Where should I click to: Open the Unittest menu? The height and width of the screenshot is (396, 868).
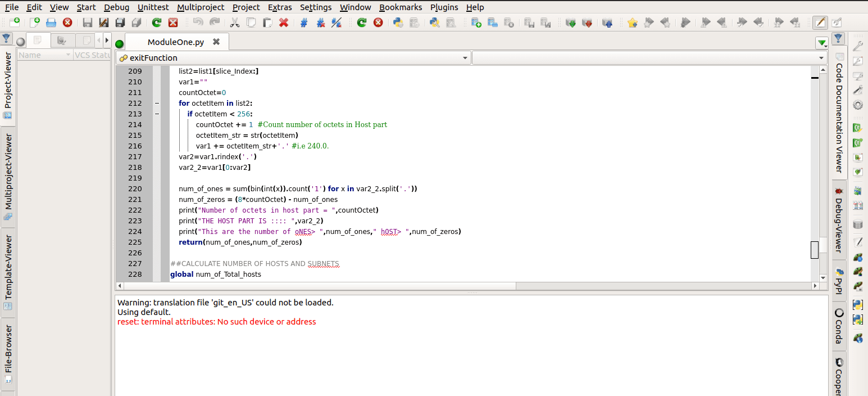(153, 7)
